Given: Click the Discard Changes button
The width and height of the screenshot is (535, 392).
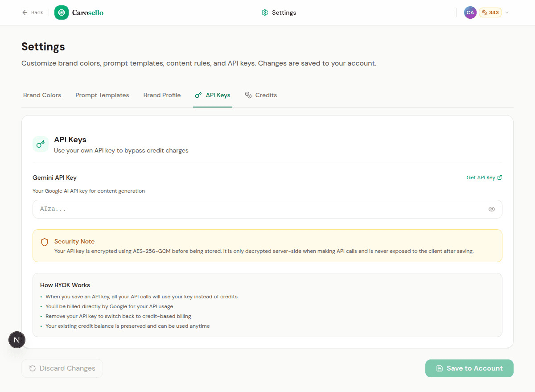Looking at the screenshot, I should pos(62,368).
